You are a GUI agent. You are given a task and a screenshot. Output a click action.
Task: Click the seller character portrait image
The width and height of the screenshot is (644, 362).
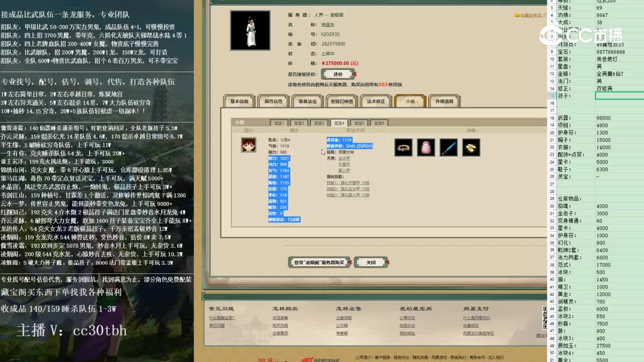click(250, 30)
